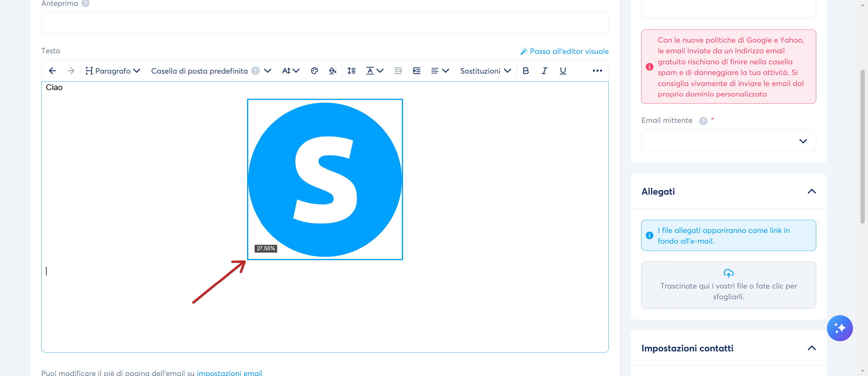Collapse the Impostazioni contatti section
The height and width of the screenshot is (376, 868).
pos(812,348)
